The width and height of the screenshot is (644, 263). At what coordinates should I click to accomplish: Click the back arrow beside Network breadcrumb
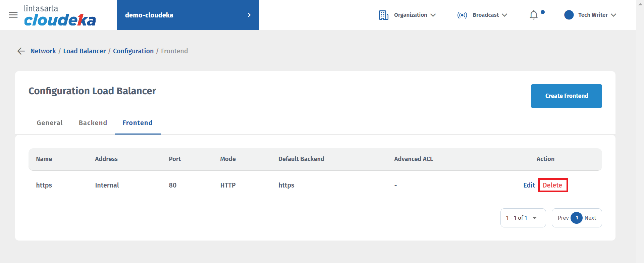(x=21, y=51)
